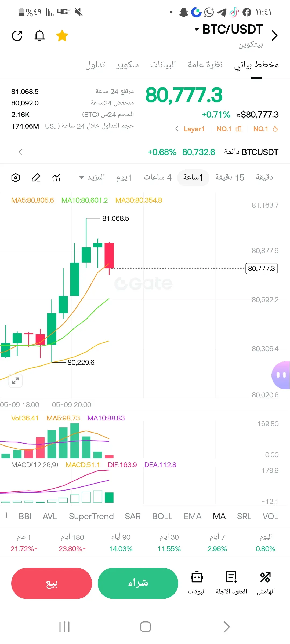Click the Vol:36.41 label
Image resolution: width=290 pixels, height=644 pixels.
coord(25,418)
